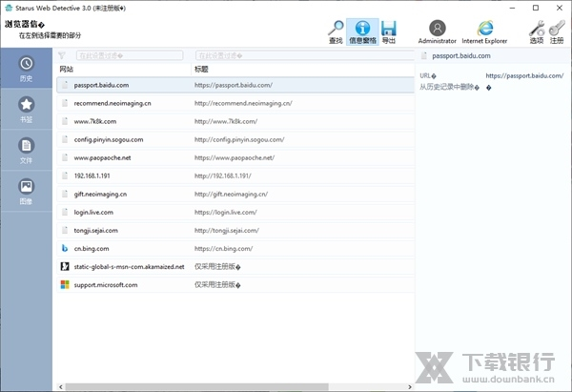Viewport: 572px width, 392px height.
Task: Open the 查找 search magnifier tool
Action: coord(336,31)
